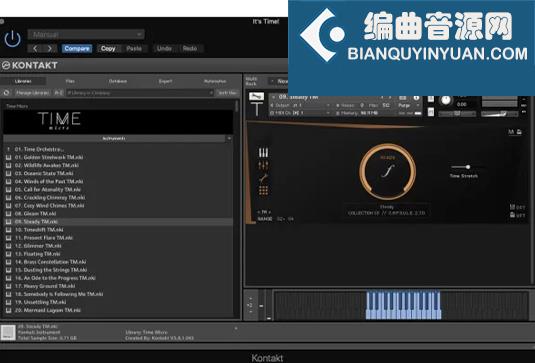Screen dimensions: 535x363
Task: Select 17. Heavy Ground TM.nki
Action: click(45, 286)
